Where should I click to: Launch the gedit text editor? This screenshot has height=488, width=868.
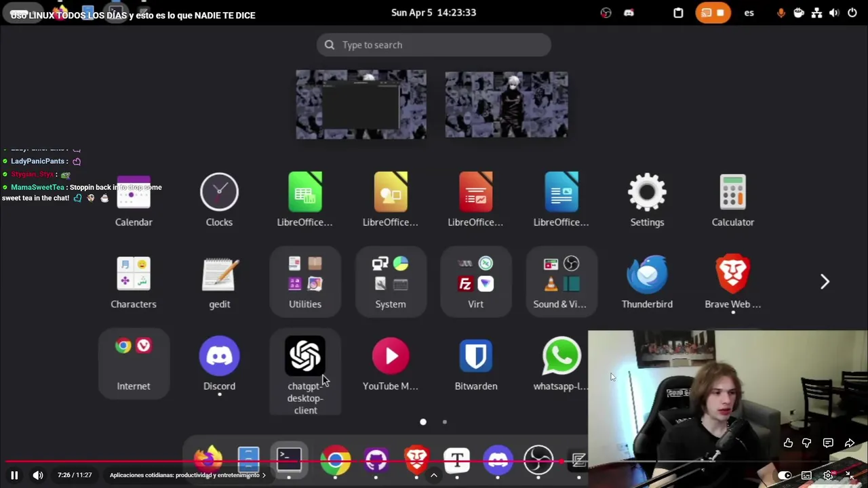[x=220, y=282]
